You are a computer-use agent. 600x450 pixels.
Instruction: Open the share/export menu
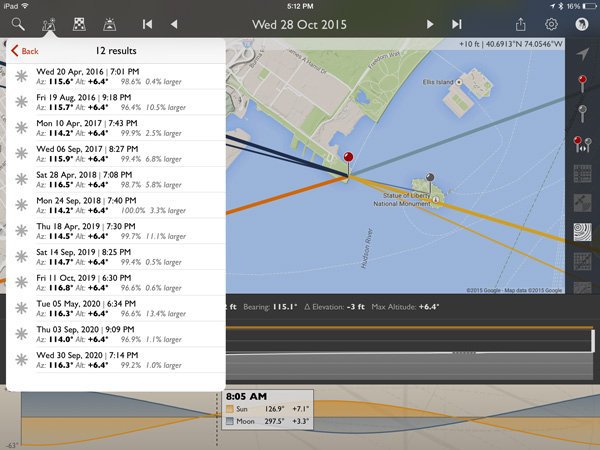520,23
